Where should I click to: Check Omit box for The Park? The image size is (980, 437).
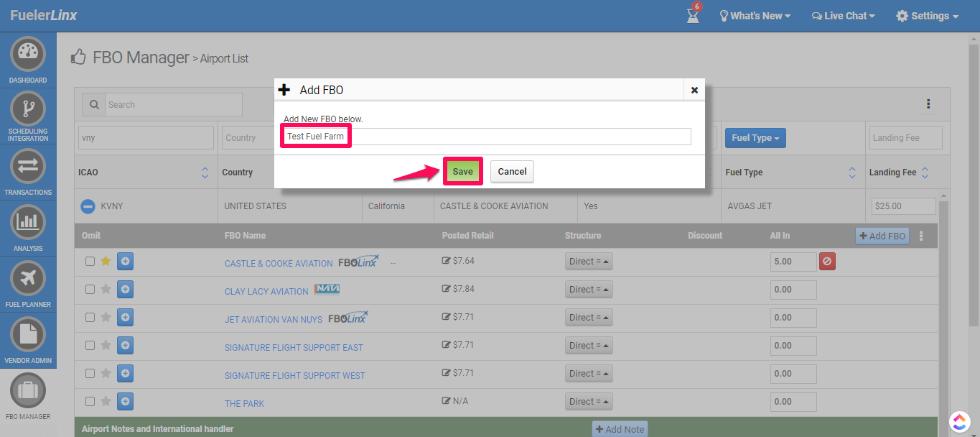pyautogui.click(x=90, y=402)
